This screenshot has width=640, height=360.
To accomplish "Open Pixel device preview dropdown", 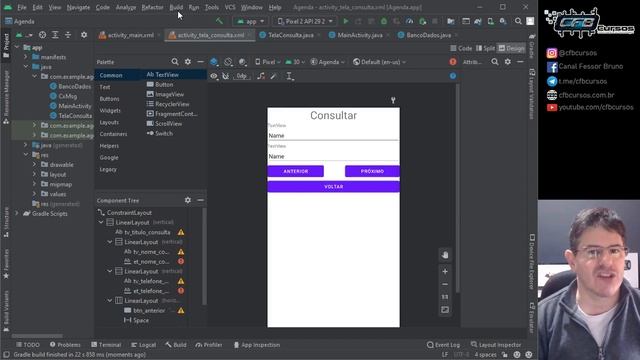I will pos(268,62).
